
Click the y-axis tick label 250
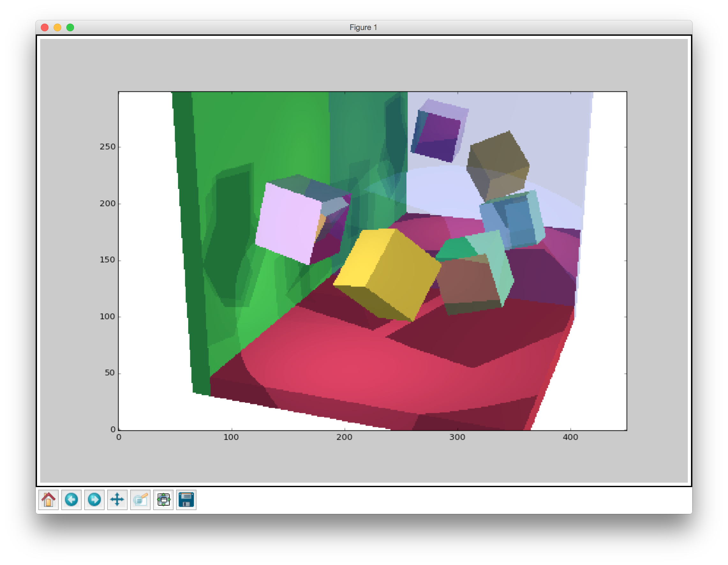(107, 147)
